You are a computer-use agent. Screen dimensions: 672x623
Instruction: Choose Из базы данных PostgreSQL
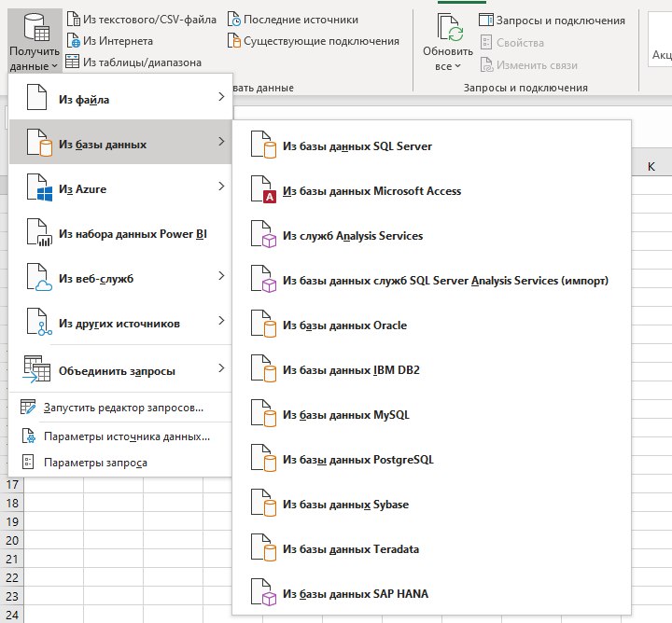432,459
